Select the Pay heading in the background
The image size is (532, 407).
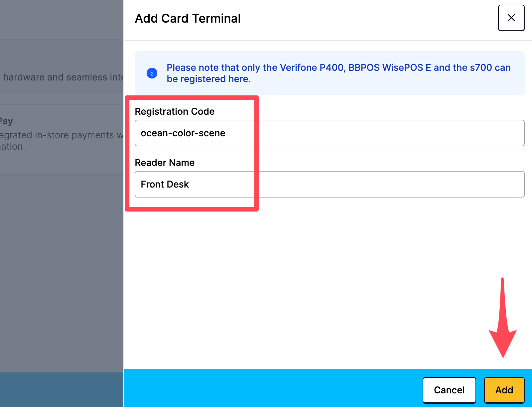click(x=6, y=121)
